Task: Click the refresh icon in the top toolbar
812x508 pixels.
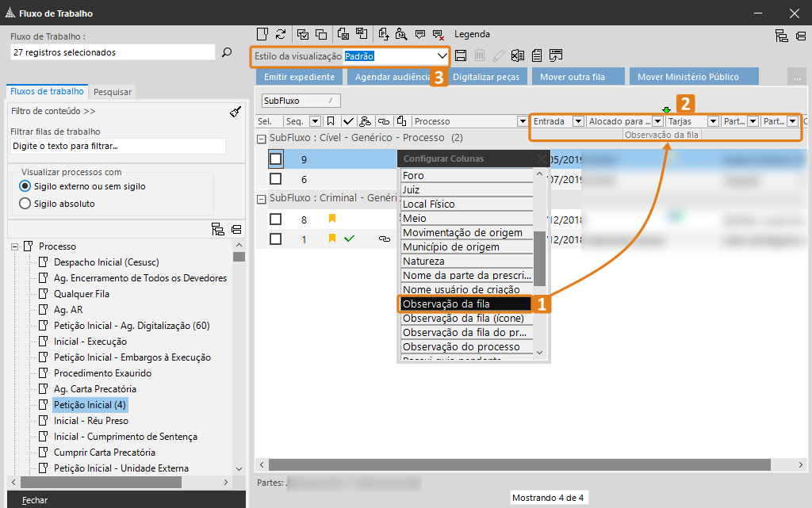Action: click(x=281, y=34)
